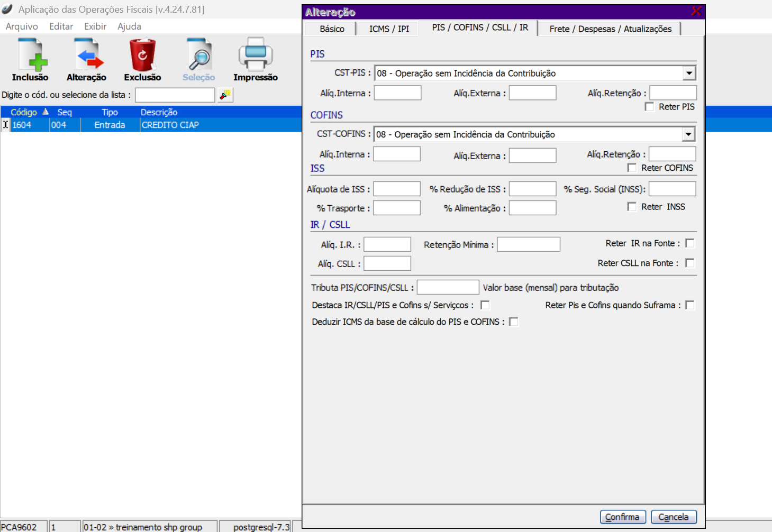772x532 pixels.
Task: Close the Alteração dialog with red X
Action: 696,12
